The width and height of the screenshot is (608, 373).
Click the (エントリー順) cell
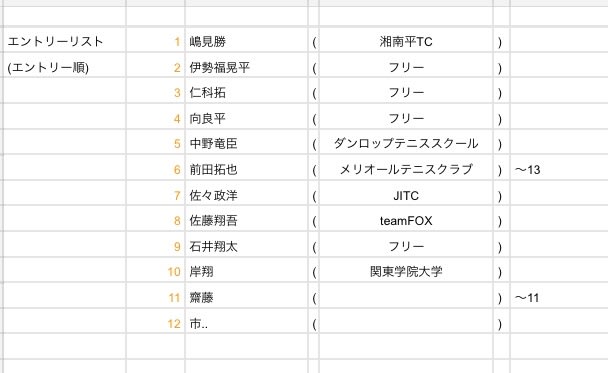[64, 67]
